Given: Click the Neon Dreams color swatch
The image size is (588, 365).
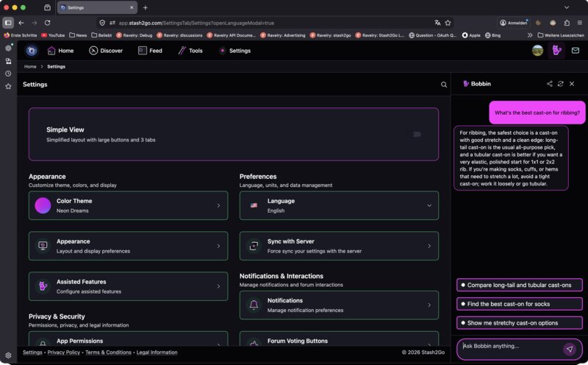Looking at the screenshot, I should point(43,205).
